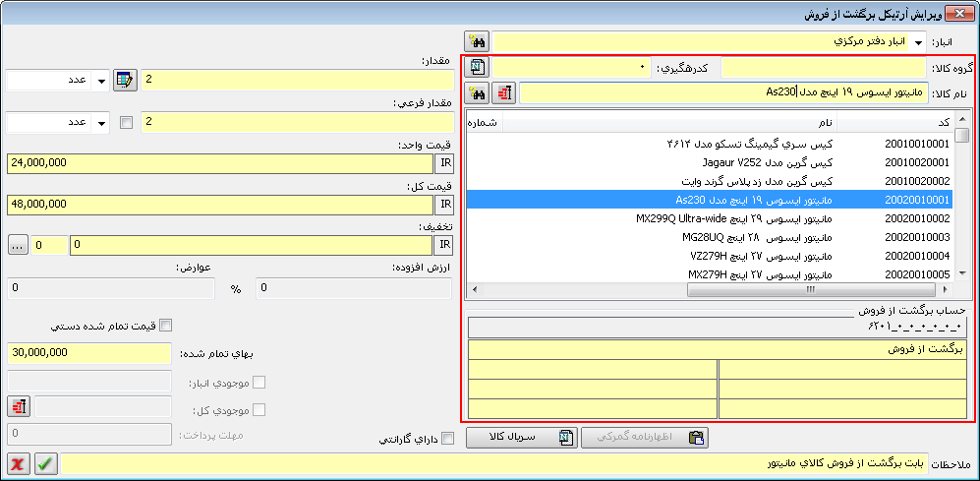Open the مقدار فرعی unit dropdown (عدد)

tap(100, 122)
